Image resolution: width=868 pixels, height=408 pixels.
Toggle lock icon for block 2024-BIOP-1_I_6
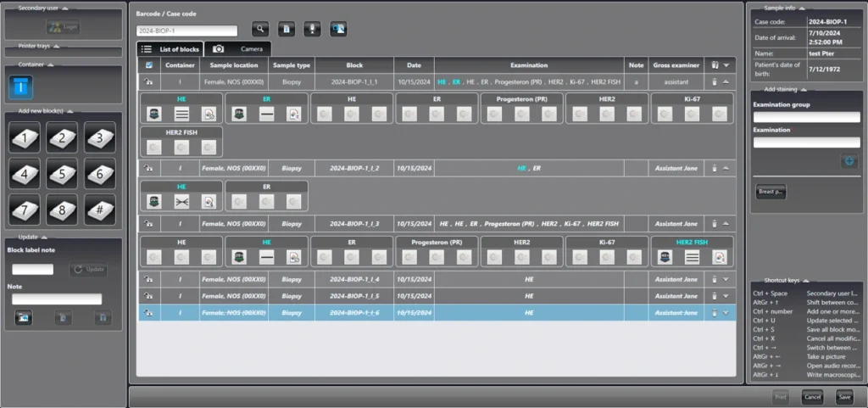(x=149, y=313)
